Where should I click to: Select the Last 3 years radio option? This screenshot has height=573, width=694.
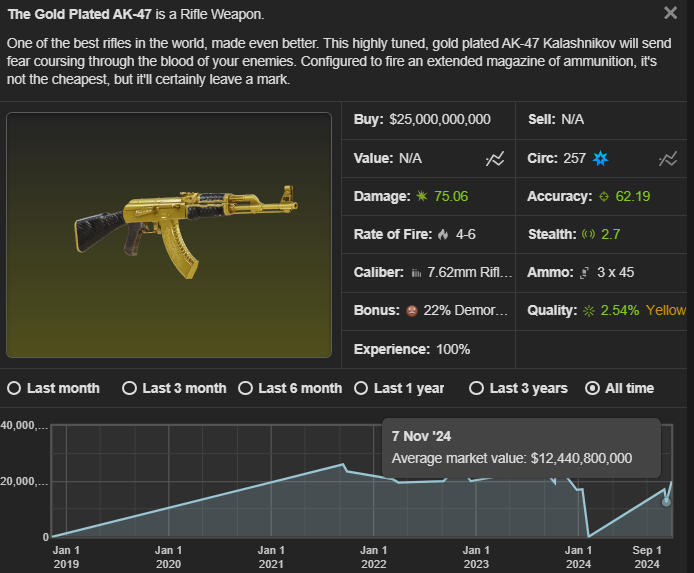point(476,388)
